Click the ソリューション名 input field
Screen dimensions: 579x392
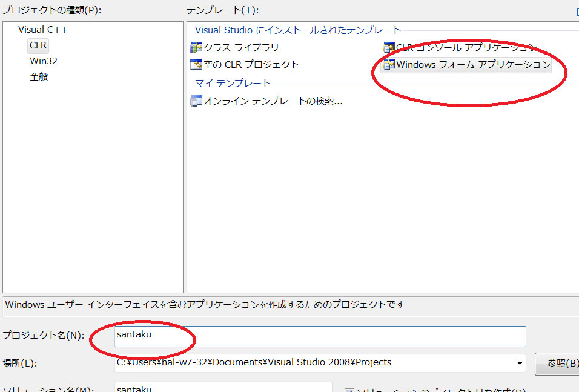(x=223, y=388)
